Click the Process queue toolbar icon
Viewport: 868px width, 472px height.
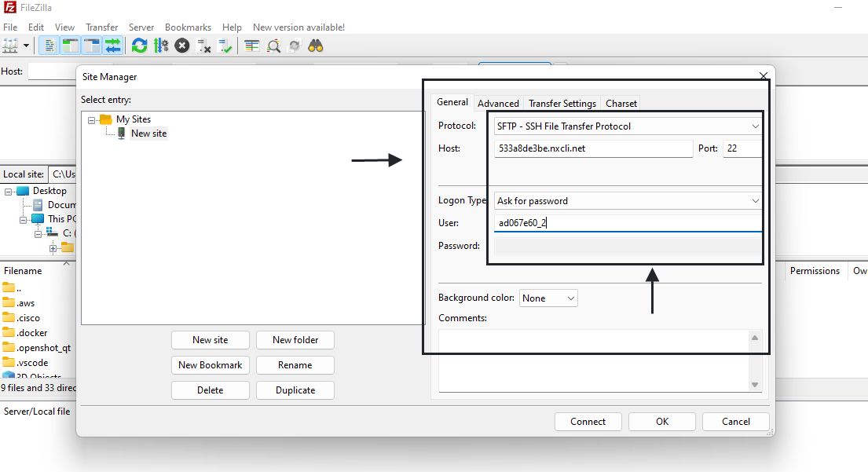click(x=161, y=46)
